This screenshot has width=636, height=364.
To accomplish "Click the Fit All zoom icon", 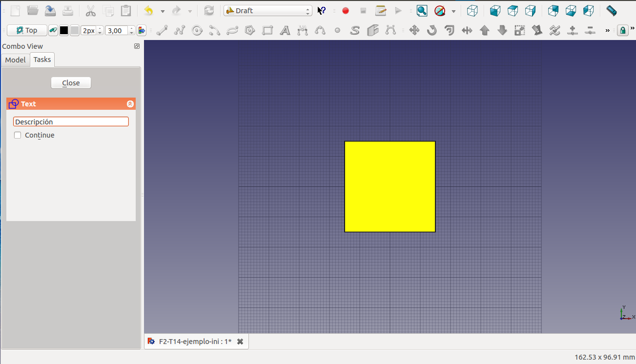I will pyautogui.click(x=422, y=11).
